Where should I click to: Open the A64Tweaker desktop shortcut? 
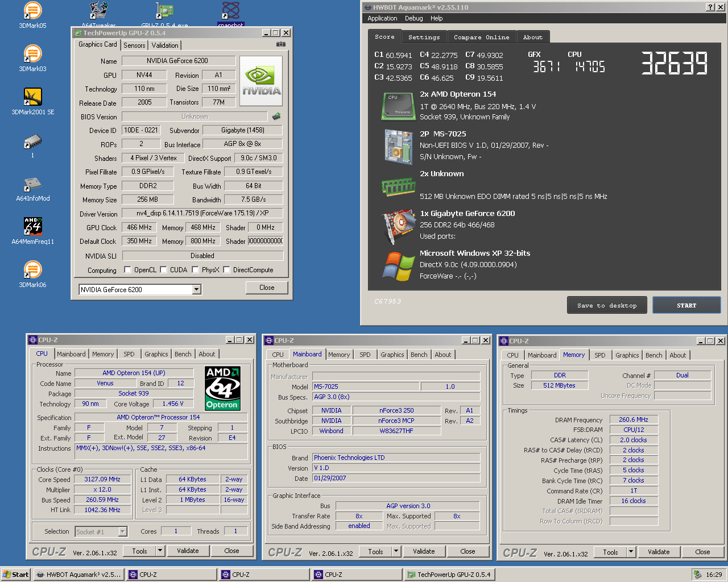click(98, 14)
